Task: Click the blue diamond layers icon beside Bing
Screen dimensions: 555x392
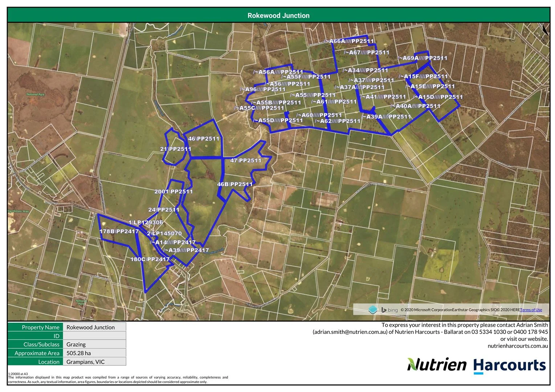Action: coord(373,310)
